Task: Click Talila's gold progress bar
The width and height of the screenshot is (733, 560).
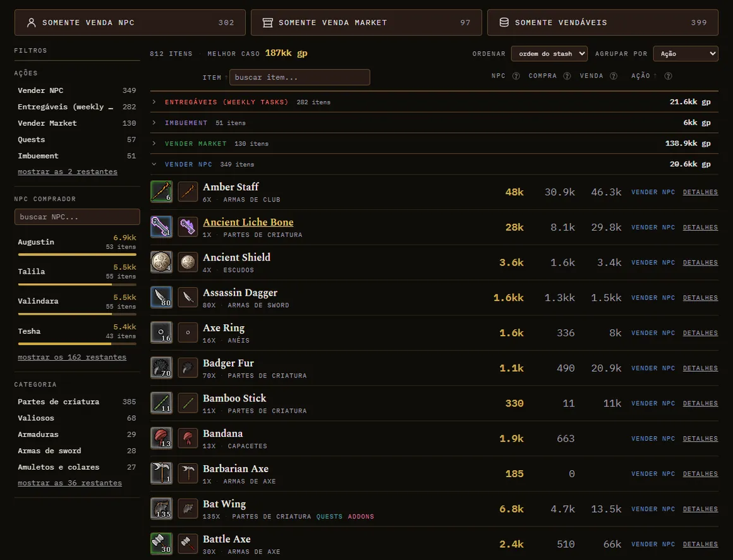Action: [x=77, y=284]
